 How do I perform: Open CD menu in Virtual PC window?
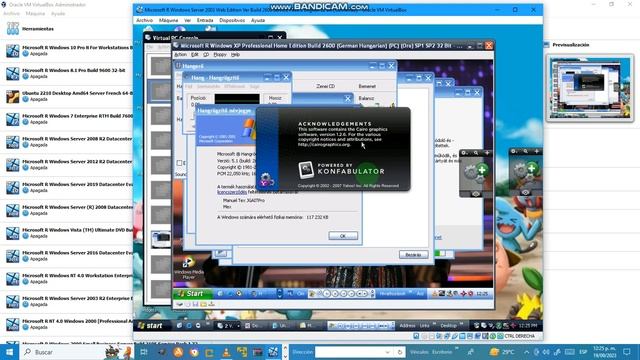(206, 54)
